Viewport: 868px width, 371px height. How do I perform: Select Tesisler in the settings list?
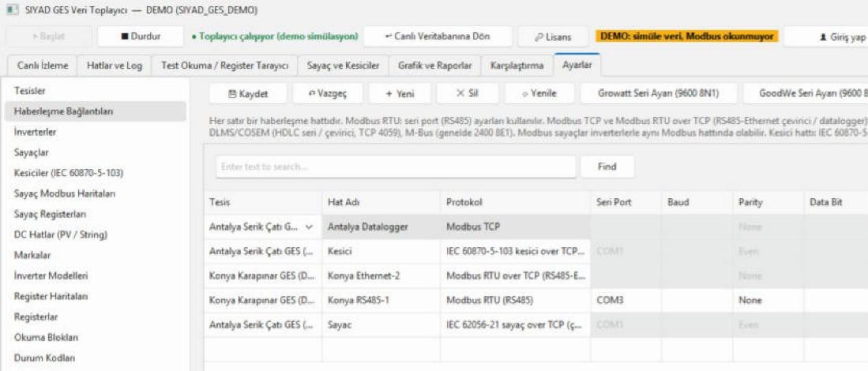click(94, 90)
